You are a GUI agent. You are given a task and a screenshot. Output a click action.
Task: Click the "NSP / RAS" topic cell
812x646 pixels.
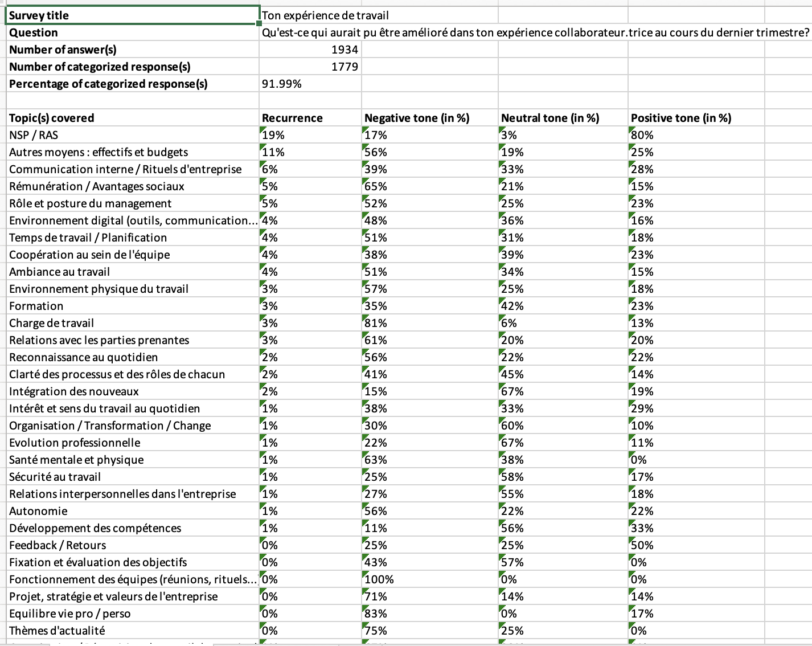coord(34,135)
